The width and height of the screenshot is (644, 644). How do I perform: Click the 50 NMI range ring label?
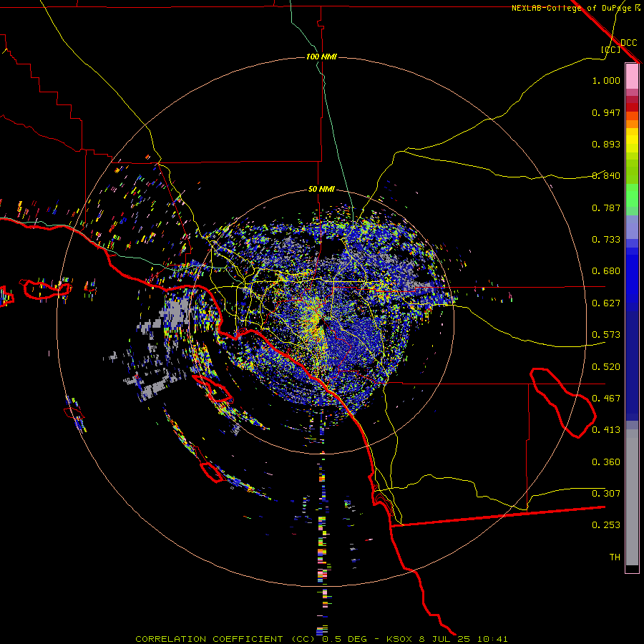tap(321, 189)
